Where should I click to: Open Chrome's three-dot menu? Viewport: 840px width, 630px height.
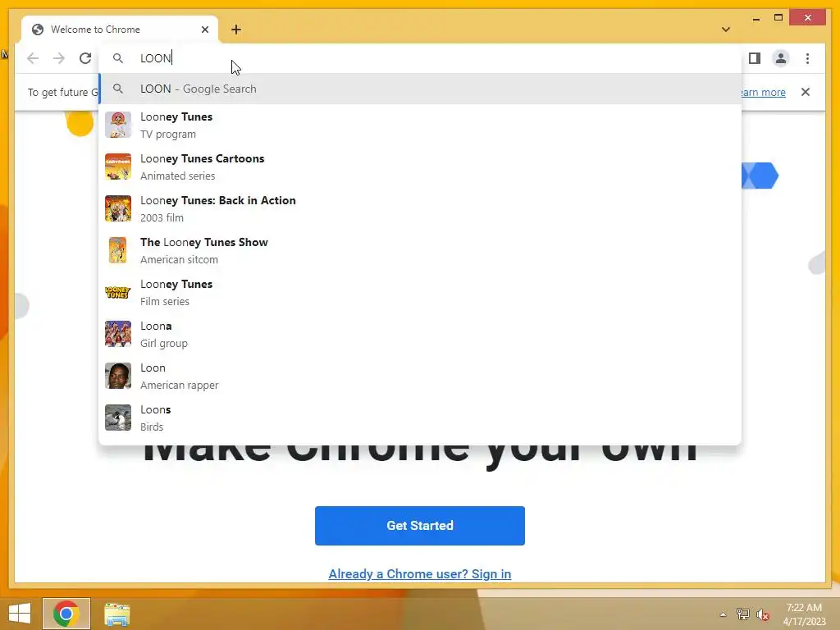tap(807, 58)
